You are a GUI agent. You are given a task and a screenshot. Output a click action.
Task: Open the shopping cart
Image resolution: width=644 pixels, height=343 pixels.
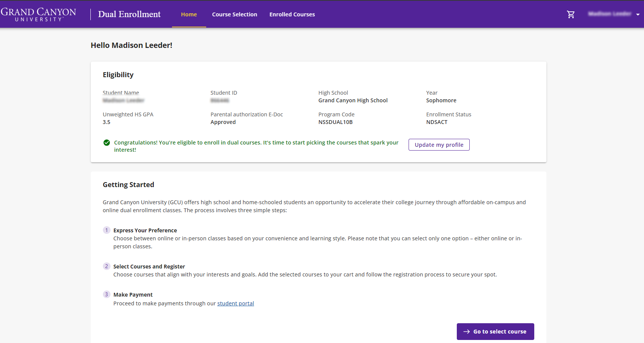click(571, 14)
